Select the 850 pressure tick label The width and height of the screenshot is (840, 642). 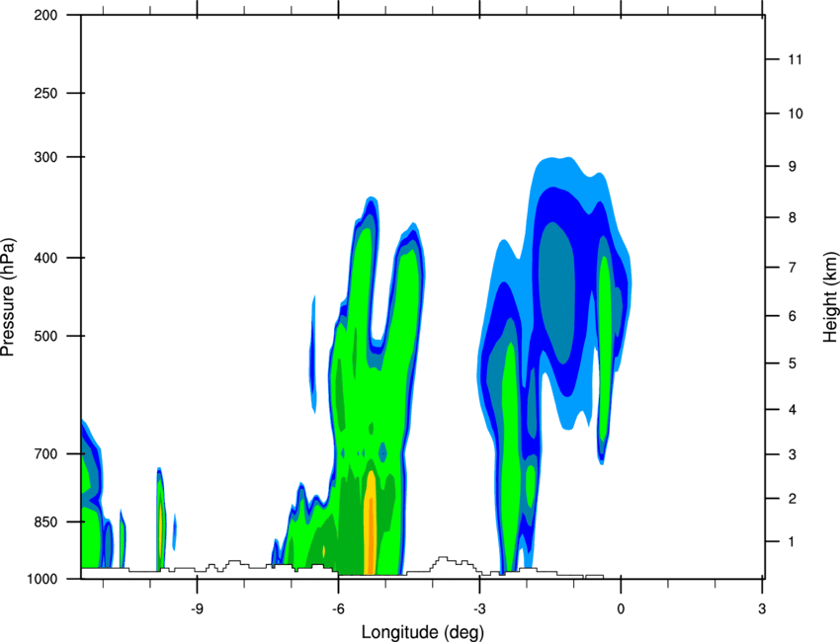click(45, 522)
